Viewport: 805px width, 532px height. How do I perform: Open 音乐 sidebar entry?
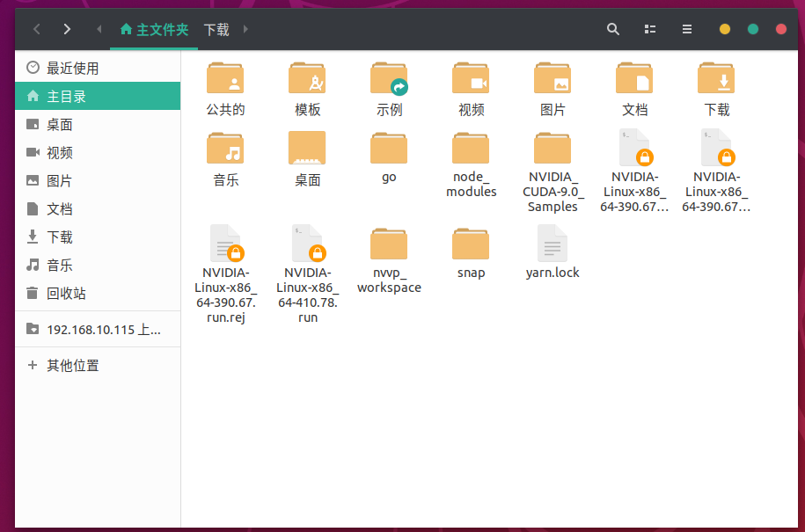point(98,266)
